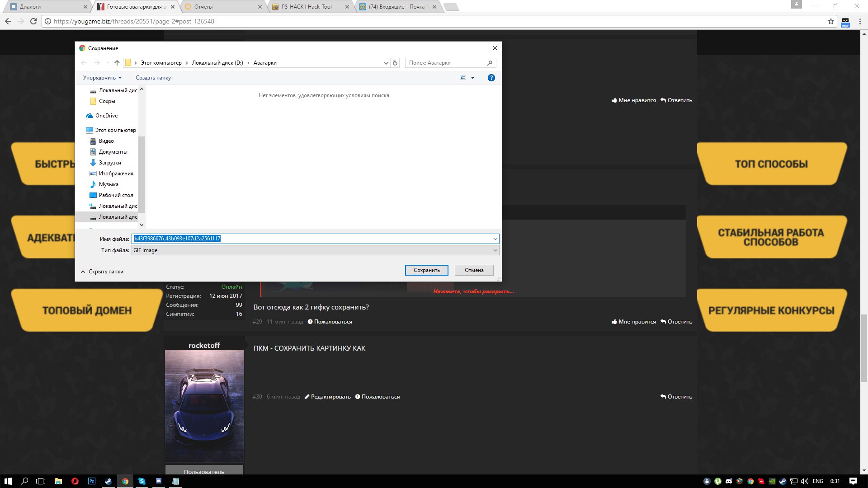Open the Имя файла dropdown arrow

495,239
